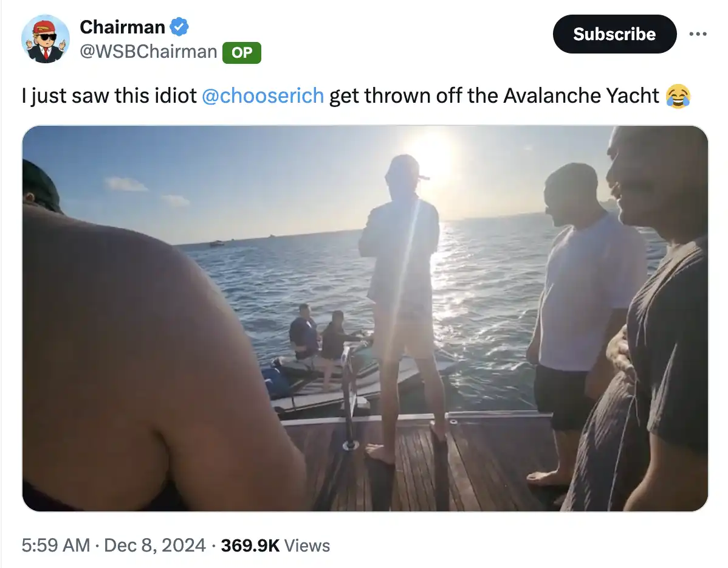Open the three-dot more options menu
Viewport: 728px width, 568px height.
698,34
